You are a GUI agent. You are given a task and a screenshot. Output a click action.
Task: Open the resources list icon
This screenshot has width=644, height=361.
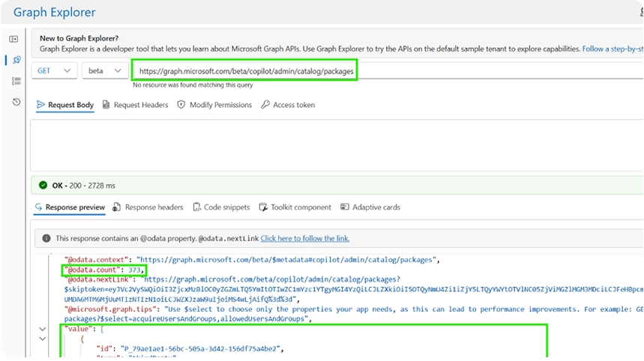click(x=16, y=81)
